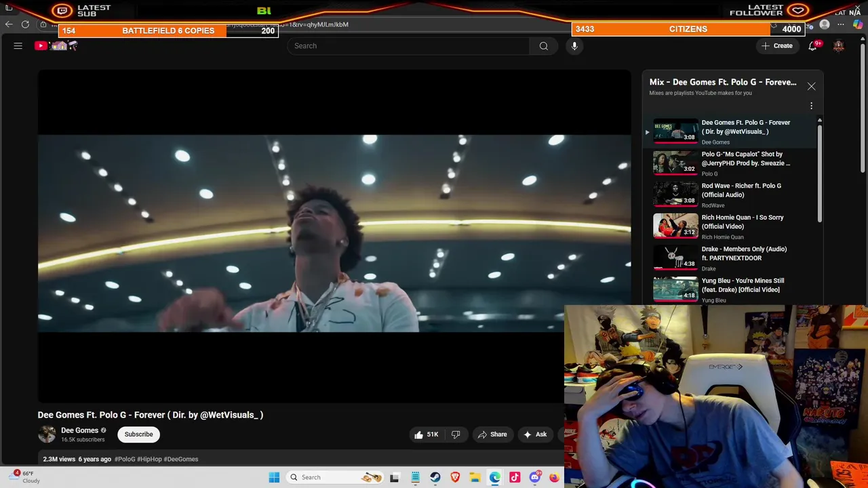868x488 pixels.
Task: Switch to Microsoft Edge on taskbar
Action: (x=495, y=477)
